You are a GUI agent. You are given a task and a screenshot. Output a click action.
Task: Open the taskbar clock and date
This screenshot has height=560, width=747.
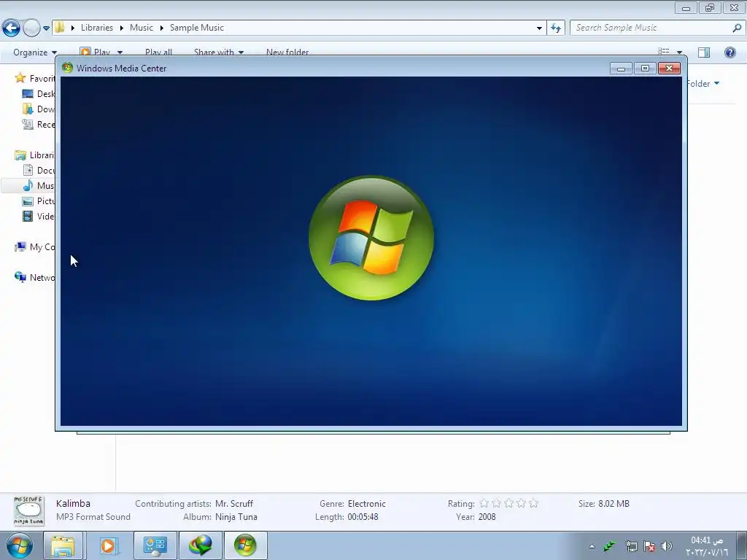[707, 546]
